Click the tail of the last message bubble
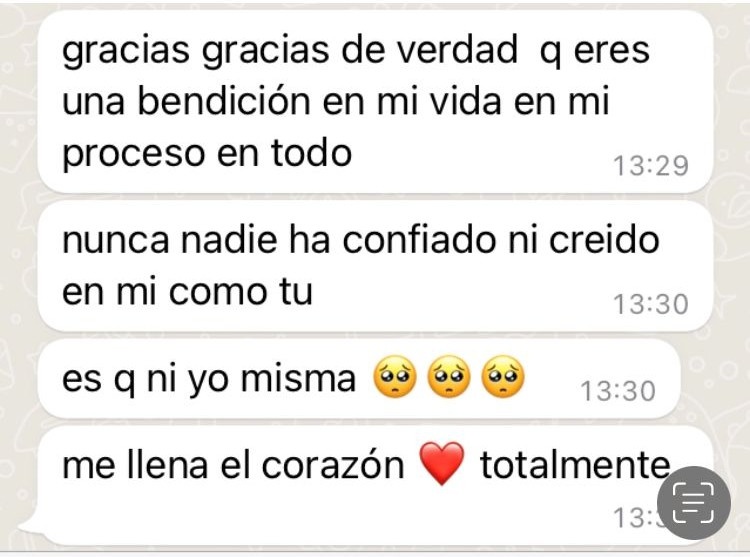This screenshot has height=557, width=750. point(28,533)
